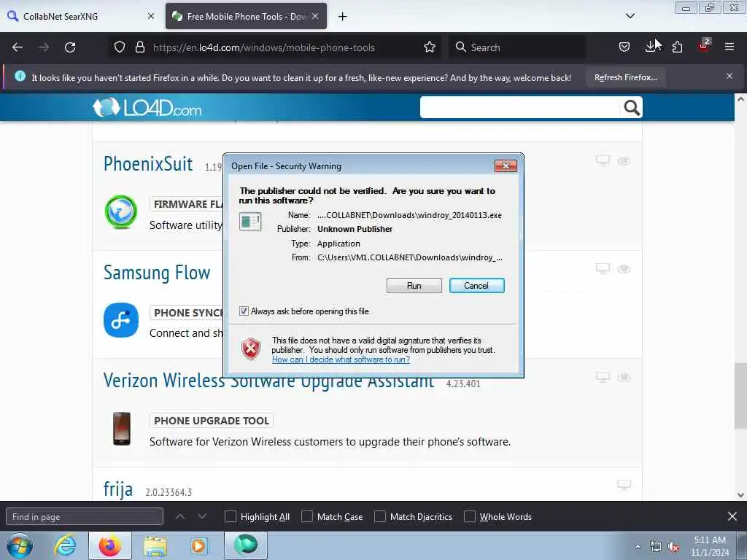747x560 pixels.
Task: Launch Internet Explorer from taskbar
Action: coord(65,546)
